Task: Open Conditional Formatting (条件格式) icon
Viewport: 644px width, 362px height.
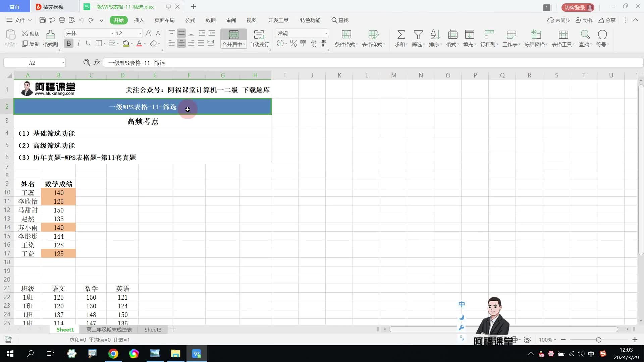Action: 346,35
